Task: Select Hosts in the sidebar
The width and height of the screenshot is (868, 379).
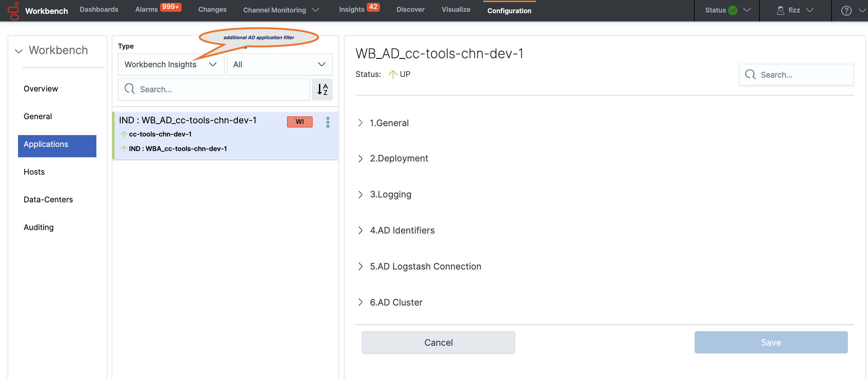Action: (34, 172)
